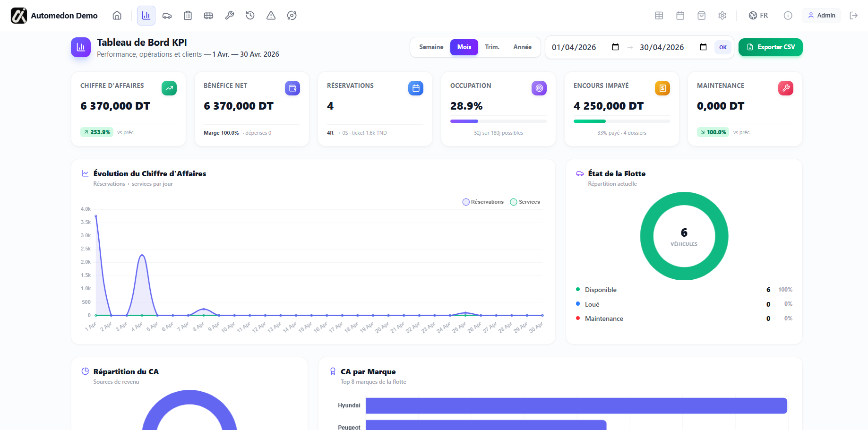Open the wrench maintenance icon in navbar
Viewport: 868px width, 430px height.
click(229, 16)
